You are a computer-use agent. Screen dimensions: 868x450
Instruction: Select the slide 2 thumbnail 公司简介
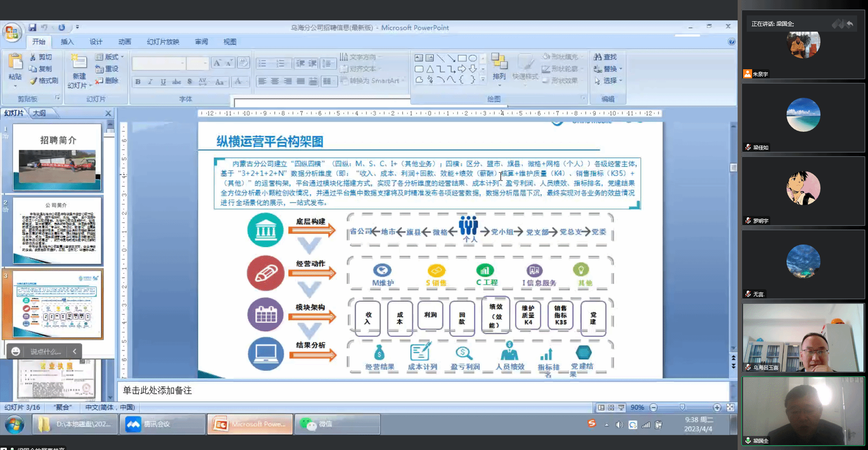[57, 230]
